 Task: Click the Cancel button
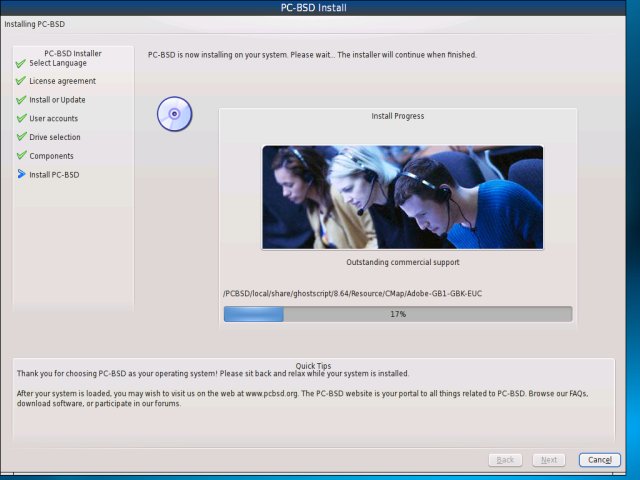[x=599, y=460]
